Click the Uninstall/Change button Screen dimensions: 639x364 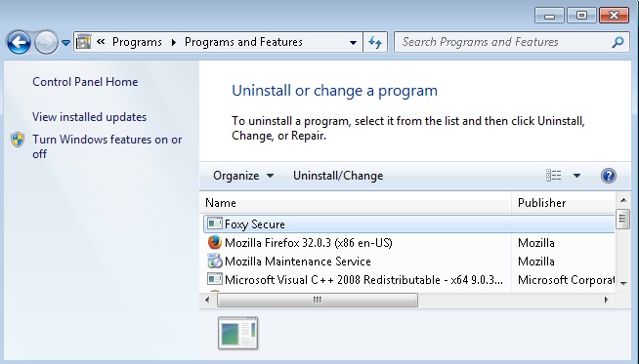click(x=338, y=176)
